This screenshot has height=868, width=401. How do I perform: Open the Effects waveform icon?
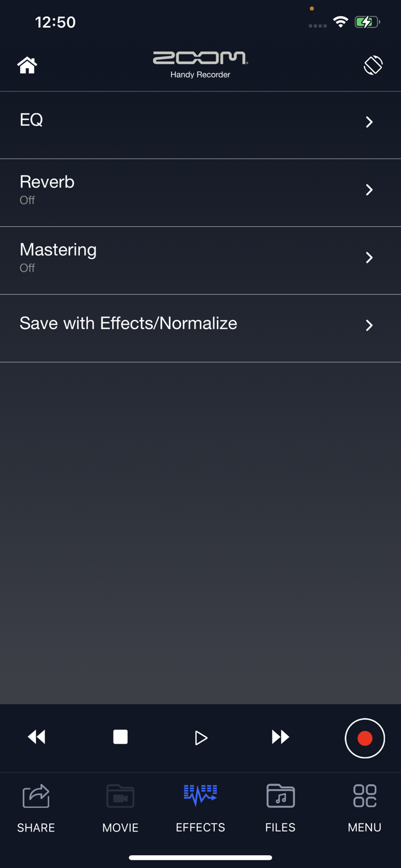click(x=200, y=796)
